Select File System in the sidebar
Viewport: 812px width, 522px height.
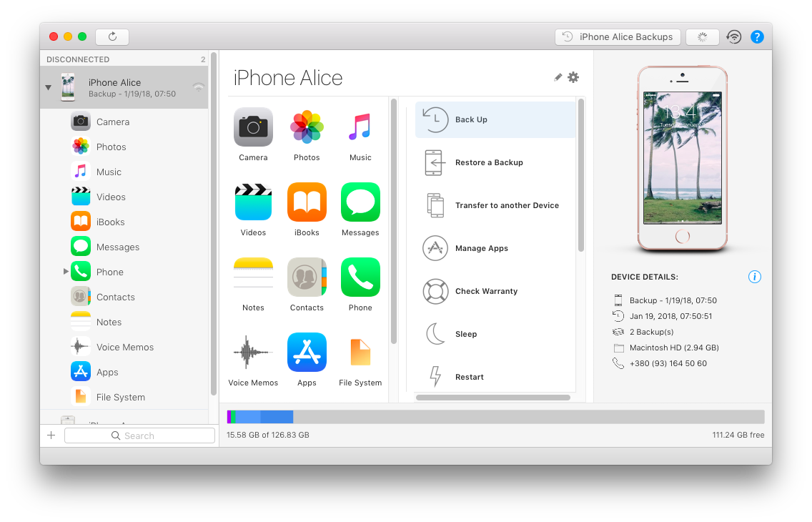point(124,397)
